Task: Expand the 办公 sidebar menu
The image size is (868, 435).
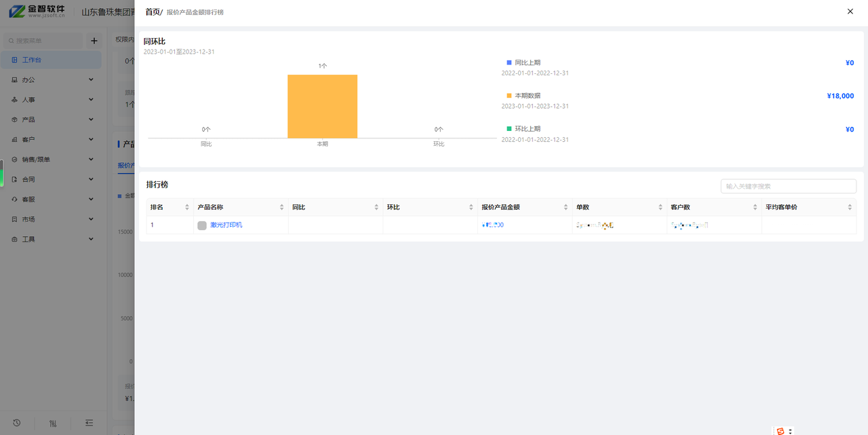Action: [51, 79]
